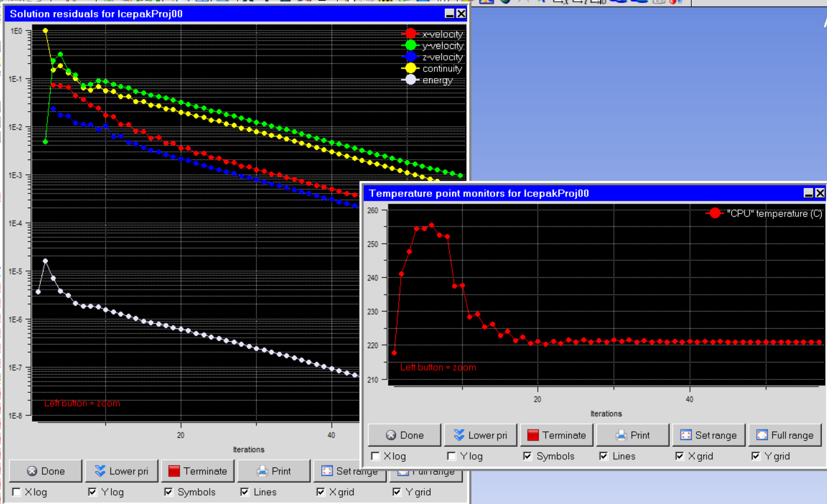Click the energy legend label
This screenshot has width=827, height=504.
pos(437,80)
